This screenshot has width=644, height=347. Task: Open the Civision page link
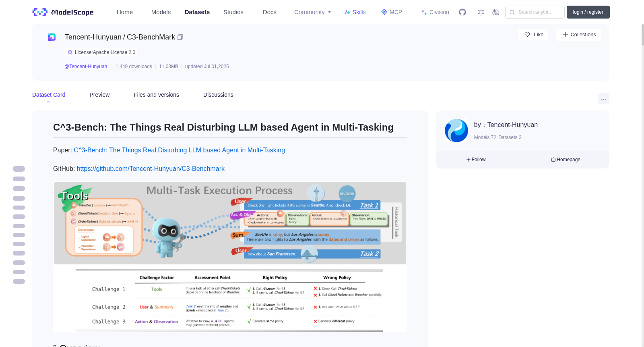pyautogui.click(x=435, y=12)
